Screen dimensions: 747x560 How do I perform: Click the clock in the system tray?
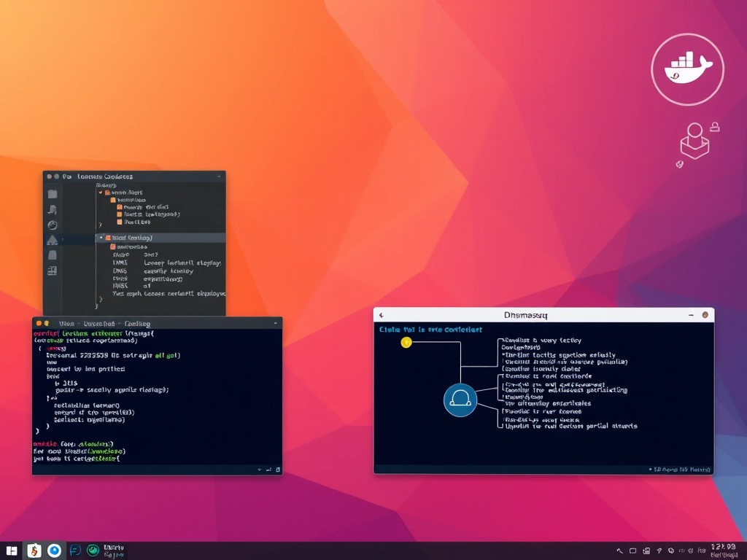tap(722, 548)
